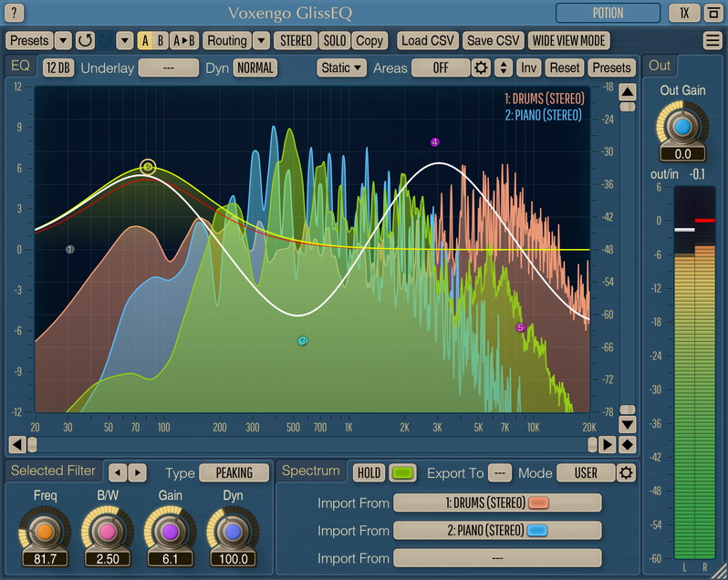Image resolution: width=728 pixels, height=580 pixels.
Task: Open the Dyn NORMAL selector
Action: click(x=255, y=67)
